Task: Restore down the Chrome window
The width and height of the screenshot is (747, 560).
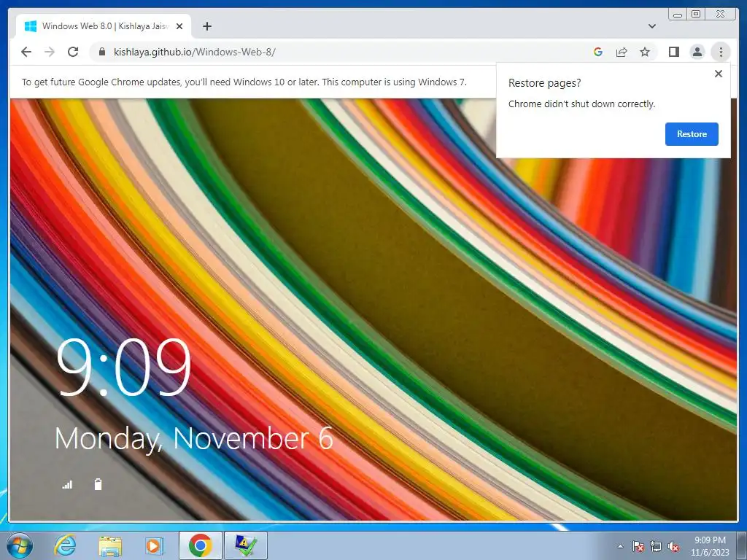Action: pyautogui.click(x=696, y=15)
